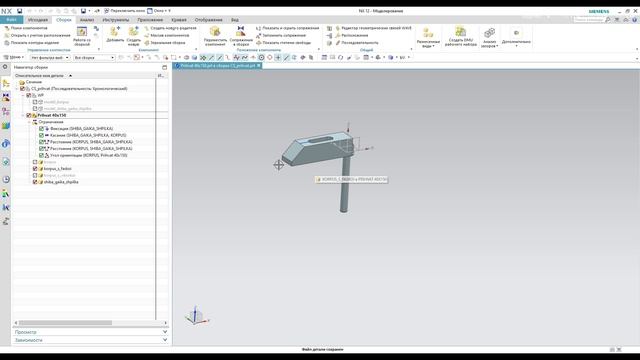This screenshot has width=640, height=360.
Task: Open Constraint Navigator sidebar icon
Action: [x=6, y=97]
